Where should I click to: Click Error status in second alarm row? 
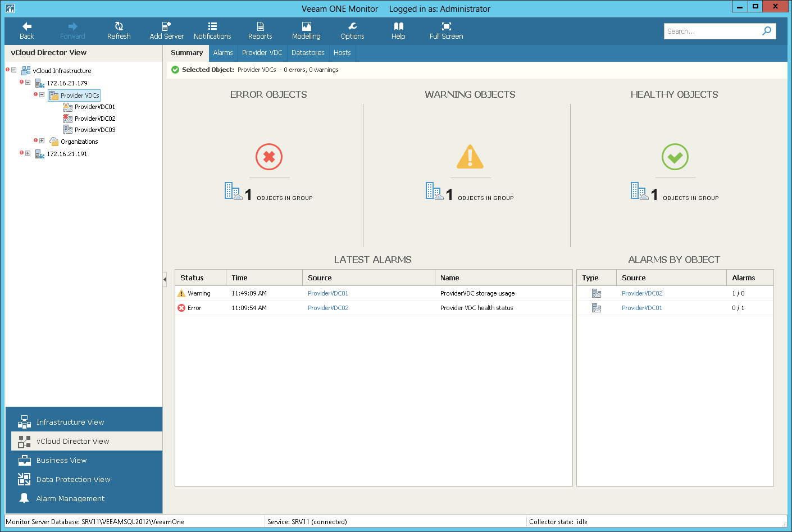point(194,308)
